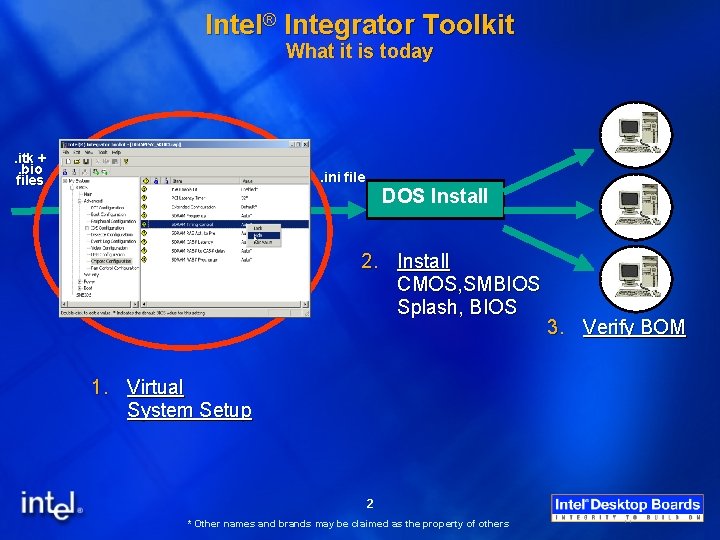Viewport: 720px width, 540px height.
Task: Select the SDRAM Timing Control row
Action: tap(225, 225)
